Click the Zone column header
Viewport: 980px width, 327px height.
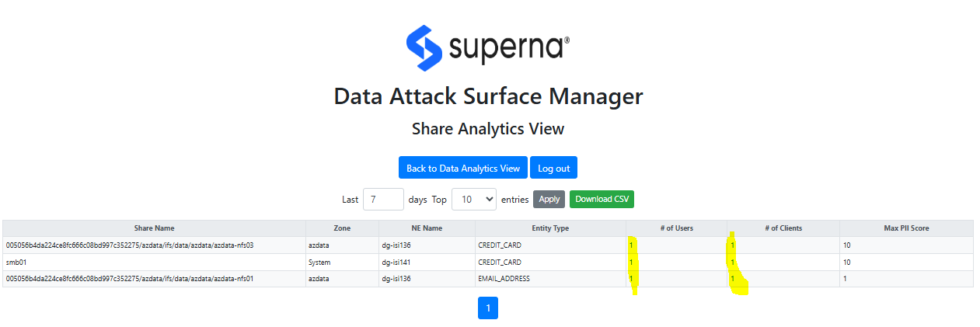(x=342, y=228)
